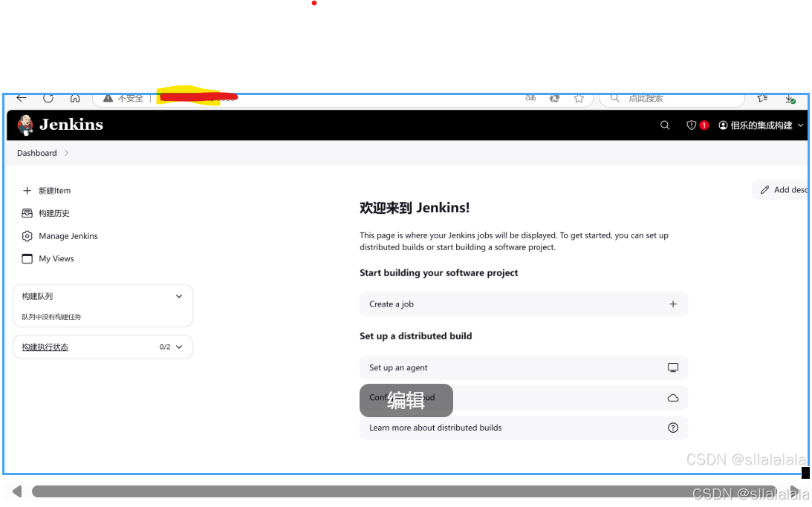Click the horizontal scrollbar left arrow

click(16, 491)
